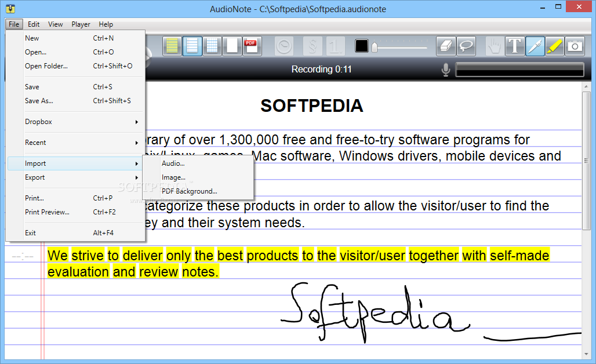Expand the Dropbox submenu

click(76, 122)
